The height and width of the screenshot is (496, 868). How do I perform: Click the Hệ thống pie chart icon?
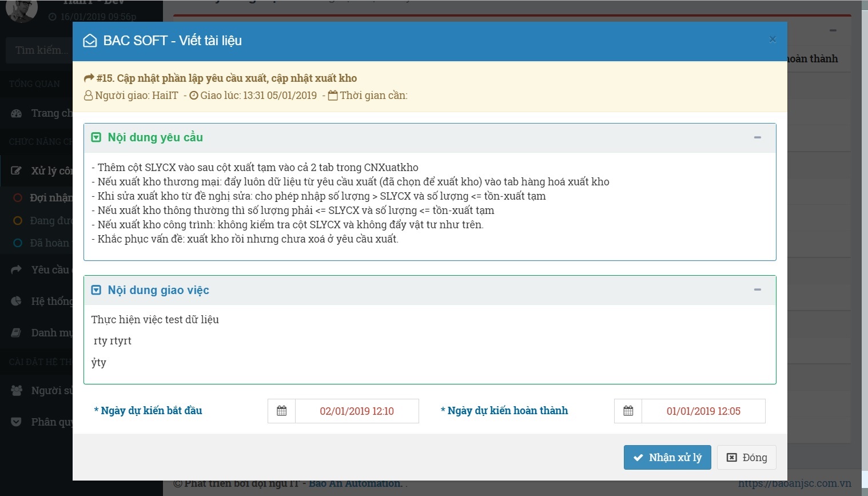tap(17, 301)
